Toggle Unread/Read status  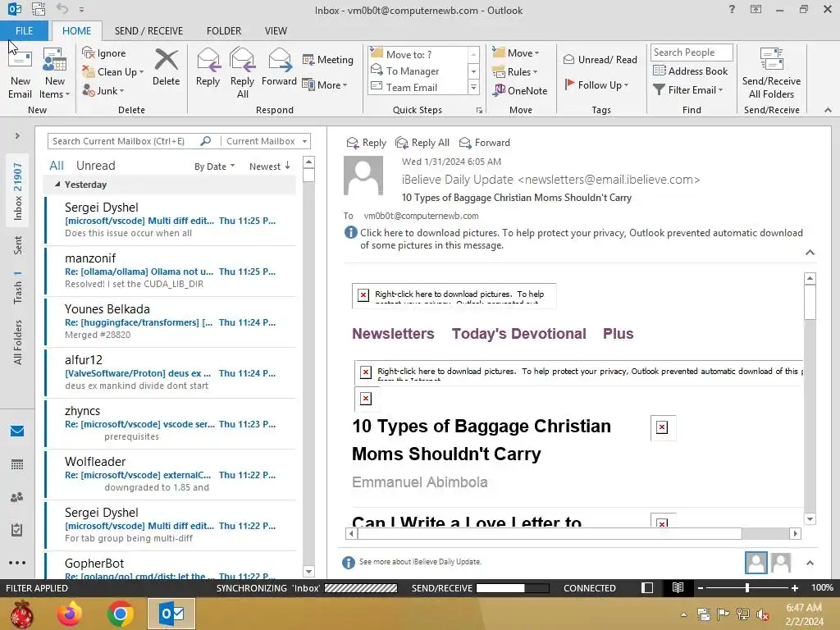(600, 59)
